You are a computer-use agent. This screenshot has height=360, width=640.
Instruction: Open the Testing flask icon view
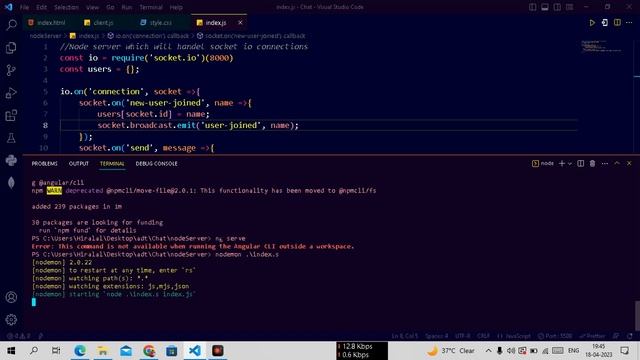(11, 138)
